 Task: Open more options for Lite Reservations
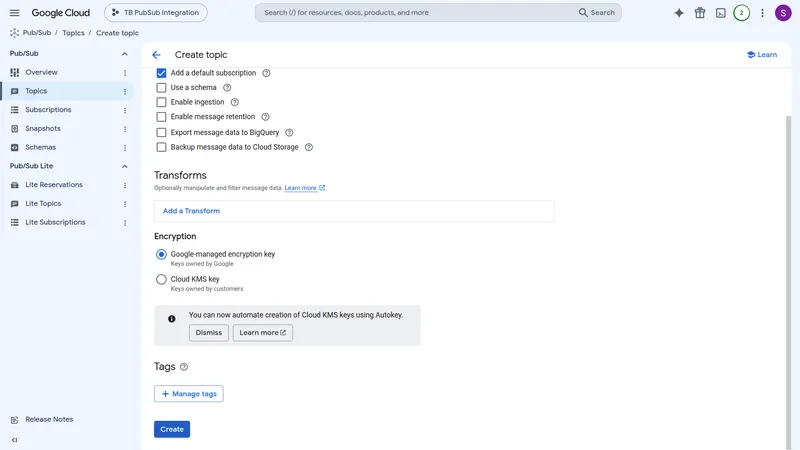(125, 185)
